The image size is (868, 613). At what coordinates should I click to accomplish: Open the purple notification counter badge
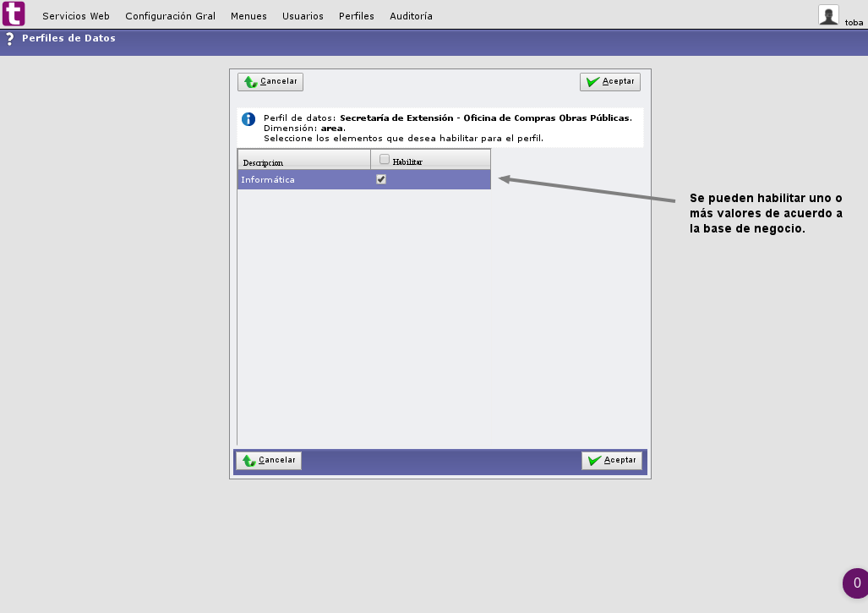(855, 583)
